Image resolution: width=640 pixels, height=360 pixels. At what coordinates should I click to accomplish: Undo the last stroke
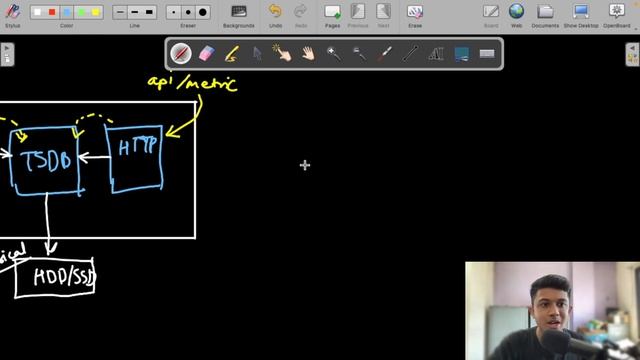click(x=276, y=16)
